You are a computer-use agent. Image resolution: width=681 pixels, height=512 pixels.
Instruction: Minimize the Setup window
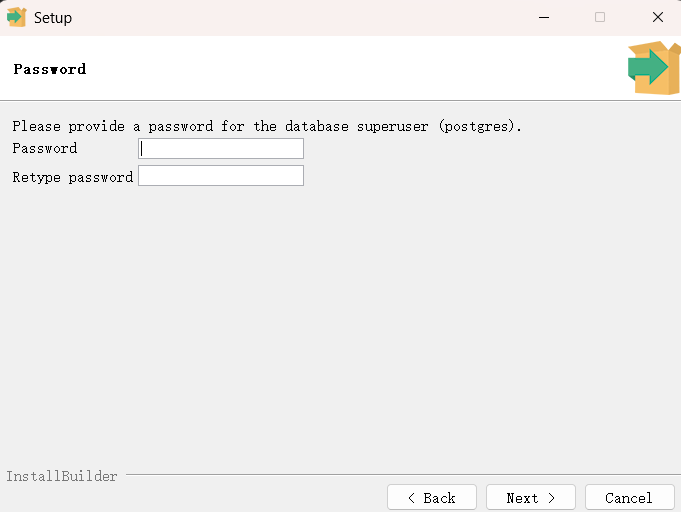[544, 17]
